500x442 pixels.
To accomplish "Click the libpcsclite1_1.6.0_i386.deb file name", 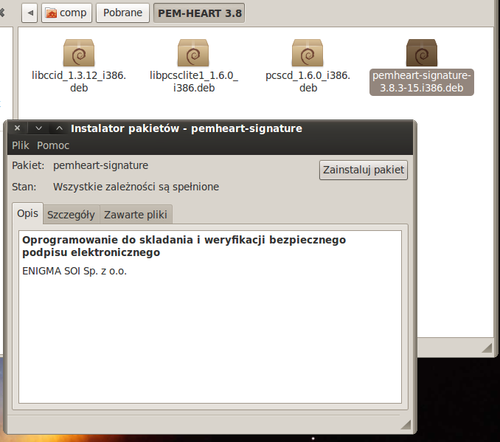I will pos(194,82).
